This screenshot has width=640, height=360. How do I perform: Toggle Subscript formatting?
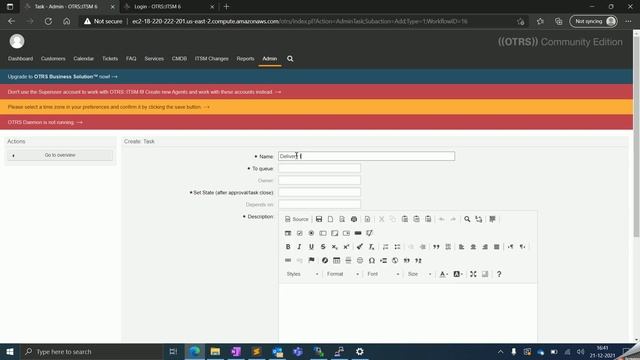pos(335,247)
